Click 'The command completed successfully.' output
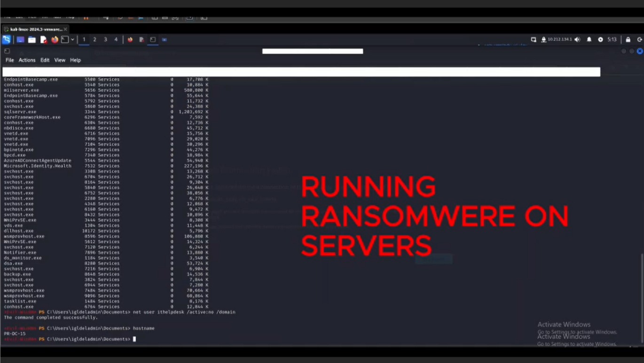The image size is (644, 363). point(51,317)
